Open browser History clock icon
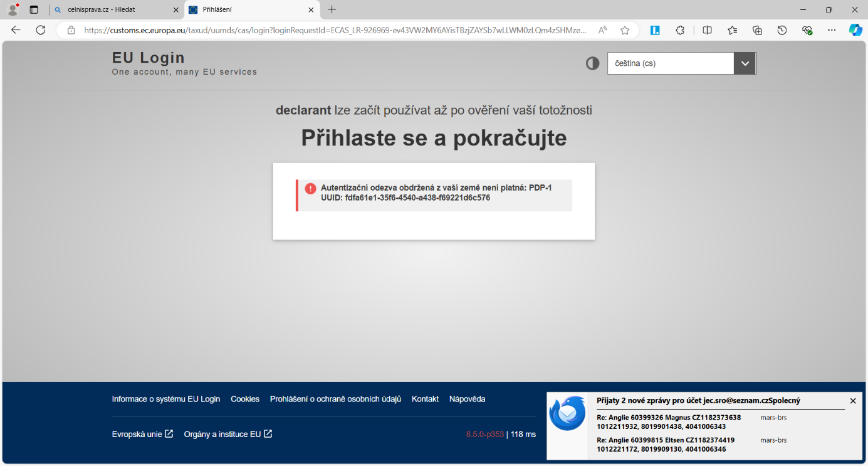Image resolution: width=868 pixels, height=466 pixels. [782, 30]
